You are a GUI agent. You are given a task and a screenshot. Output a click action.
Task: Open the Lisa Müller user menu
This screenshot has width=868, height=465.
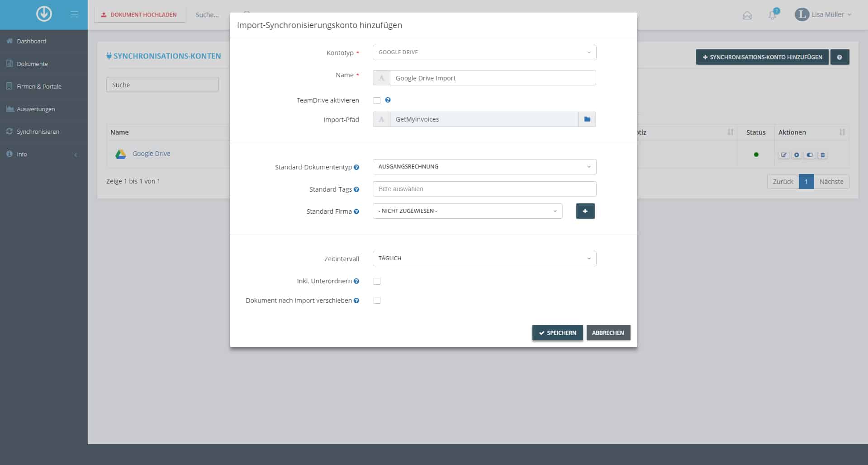pyautogui.click(x=823, y=14)
